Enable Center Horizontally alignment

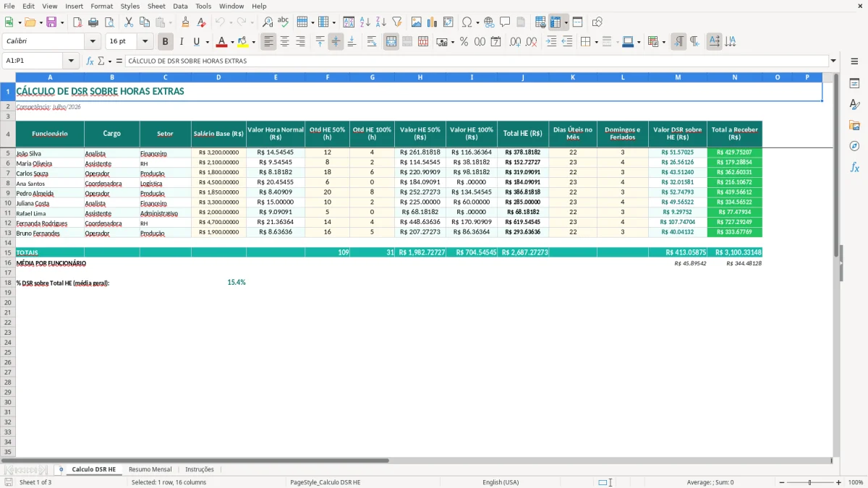(x=284, y=42)
